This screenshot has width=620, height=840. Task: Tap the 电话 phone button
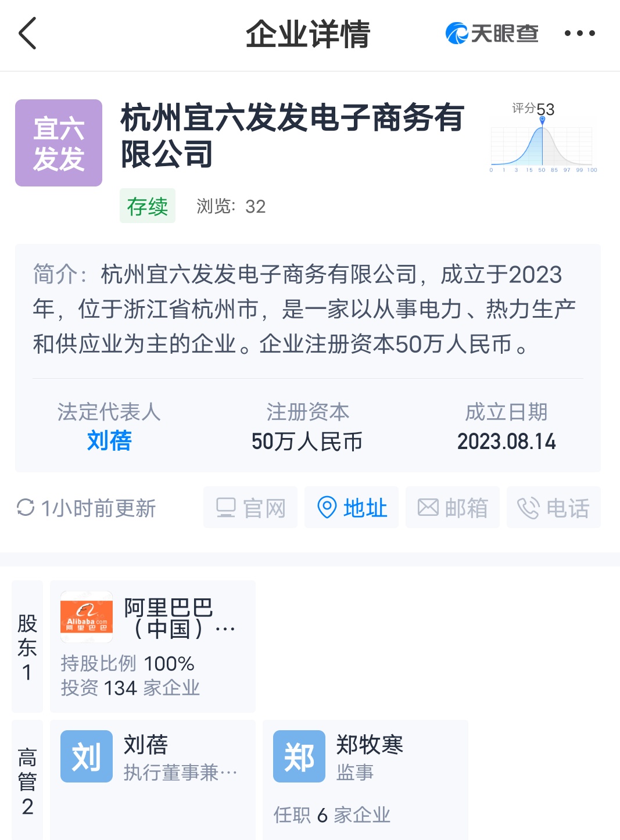554,507
